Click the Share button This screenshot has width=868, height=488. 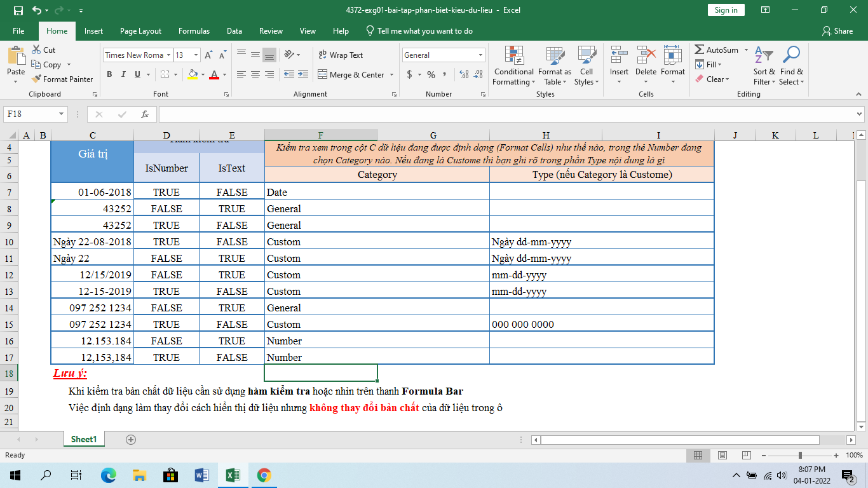[x=837, y=31]
